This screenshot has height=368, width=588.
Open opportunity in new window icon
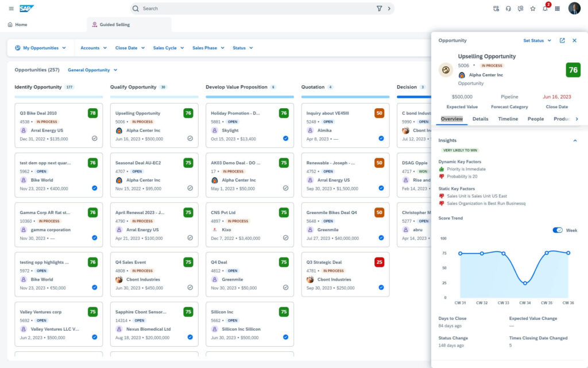click(562, 40)
